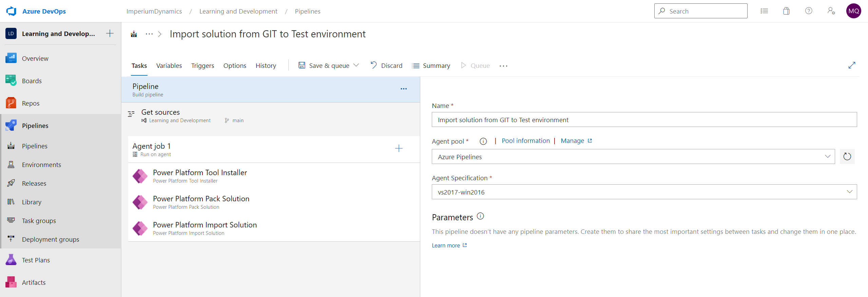
Task: Select Power Platform Import Solution task
Action: click(274, 228)
